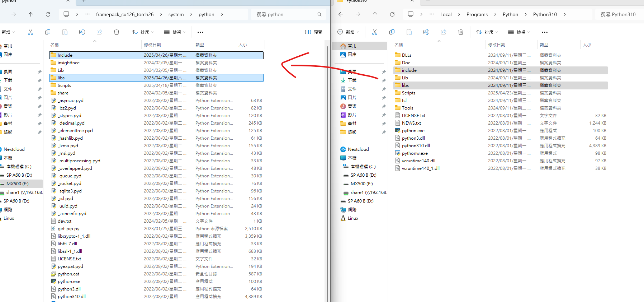Screen dimensions: 644x302
Task: Select include folder in Python310 window
Action: tap(501, 70)
